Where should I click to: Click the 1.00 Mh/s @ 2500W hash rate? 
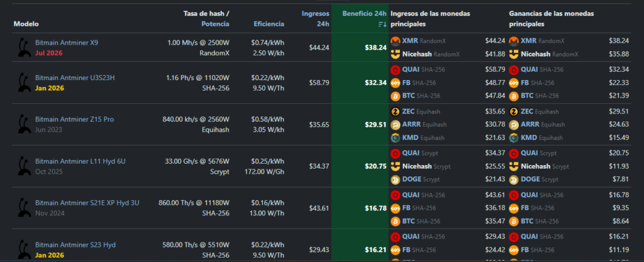[x=198, y=42]
